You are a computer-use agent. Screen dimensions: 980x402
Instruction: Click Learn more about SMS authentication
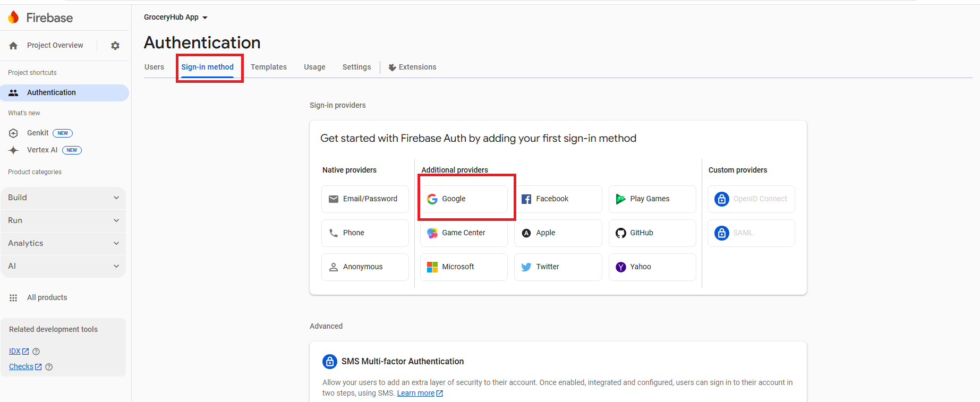(420, 394)
